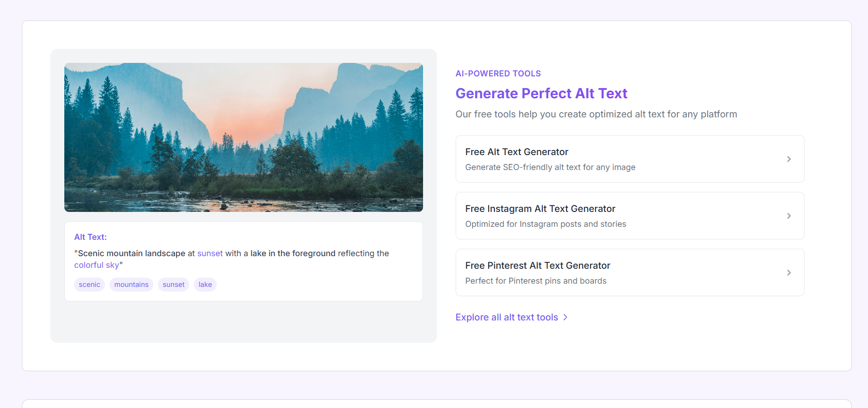This screenshot has height=408, width=868.
Task: Click highlighted phrase colorful sky in alt text
Action: (96, 265)
